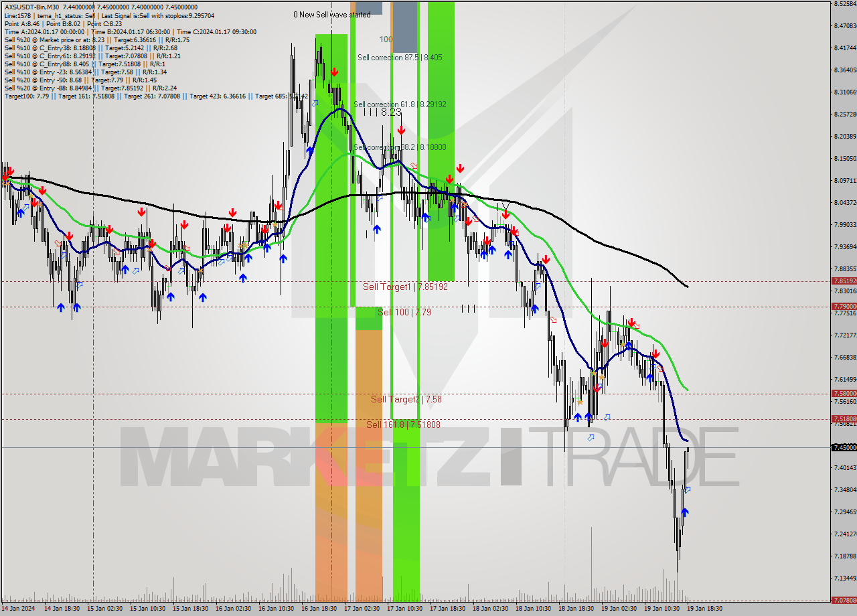The height and width of the screenshot is (616, 857).
Task: Click the '18 Jan 10:30' time axis label
Action: (534, 609)
